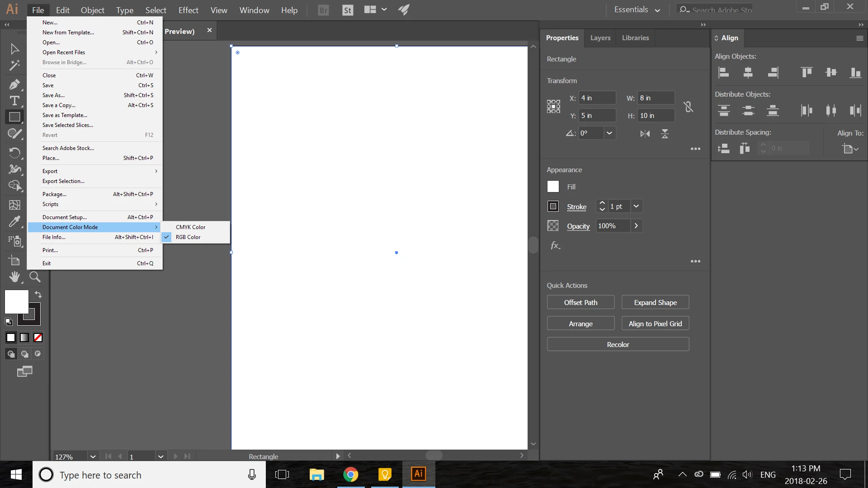Select the Zoom tool
The image size is (868, 488).
pyautogui.click(x=35, y=277)
